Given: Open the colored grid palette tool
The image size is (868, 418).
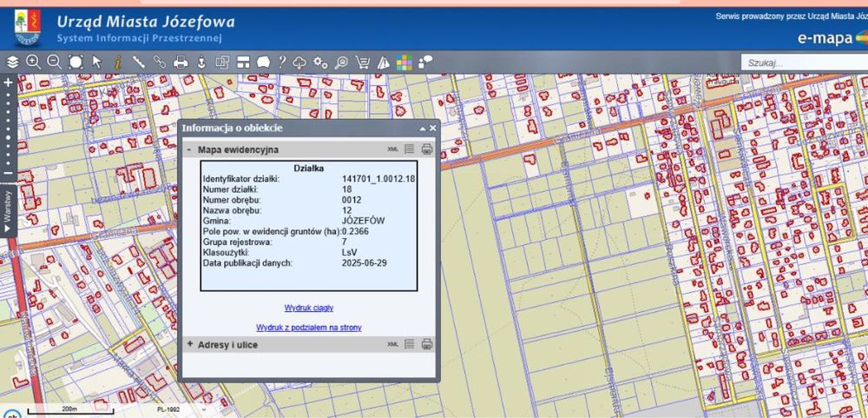Looking at the screenshot, I should tap(404, 63).
